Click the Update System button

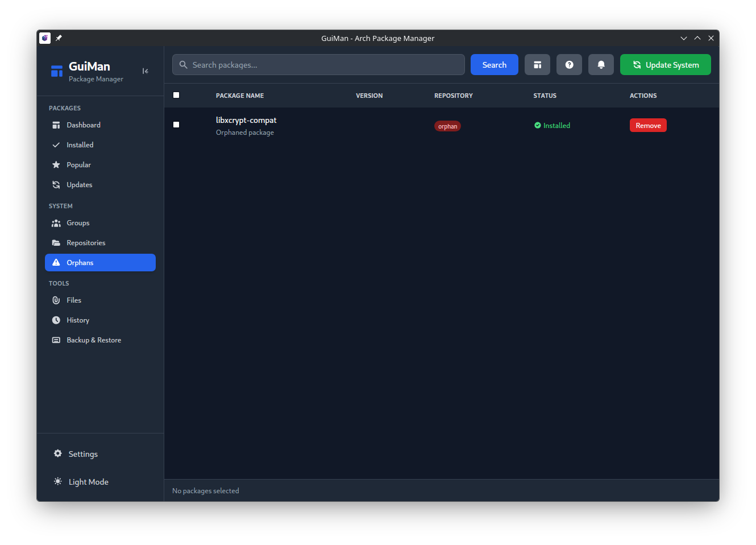[x=665, y=65]
